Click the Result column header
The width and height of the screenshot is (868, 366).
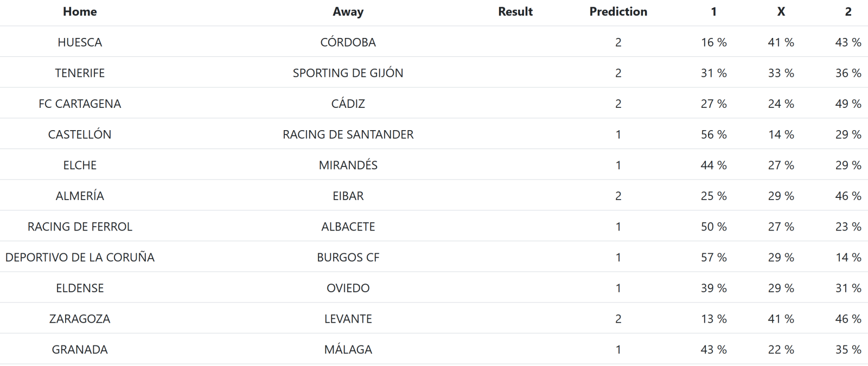515,12
